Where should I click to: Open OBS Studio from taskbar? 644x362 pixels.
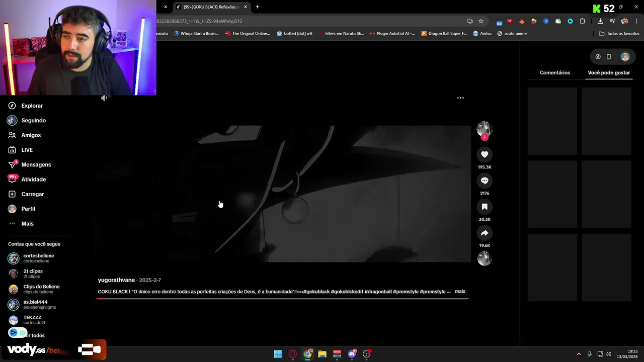[x=367, y=354]
